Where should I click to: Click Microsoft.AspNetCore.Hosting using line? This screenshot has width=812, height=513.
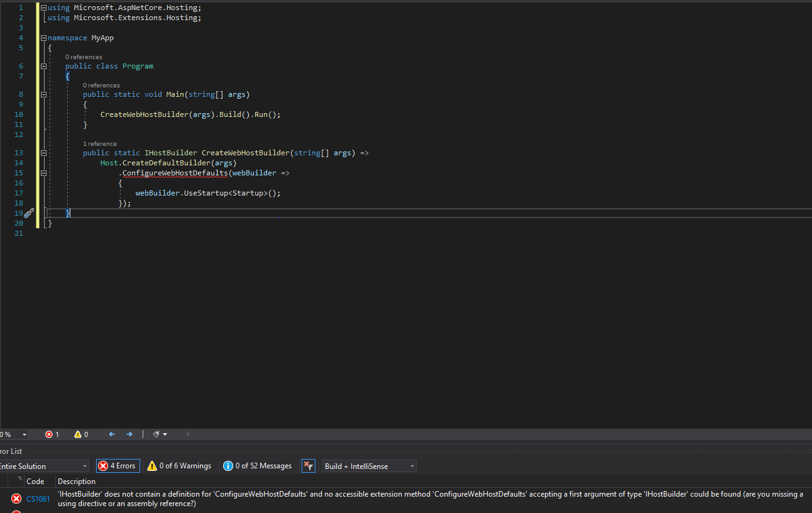click(124, 8)
